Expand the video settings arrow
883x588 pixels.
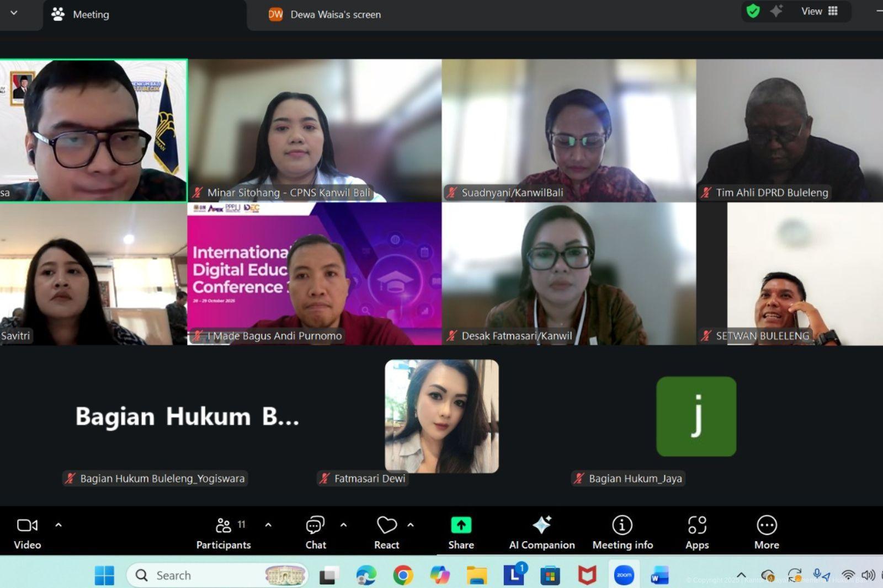[x=58, y=525]
